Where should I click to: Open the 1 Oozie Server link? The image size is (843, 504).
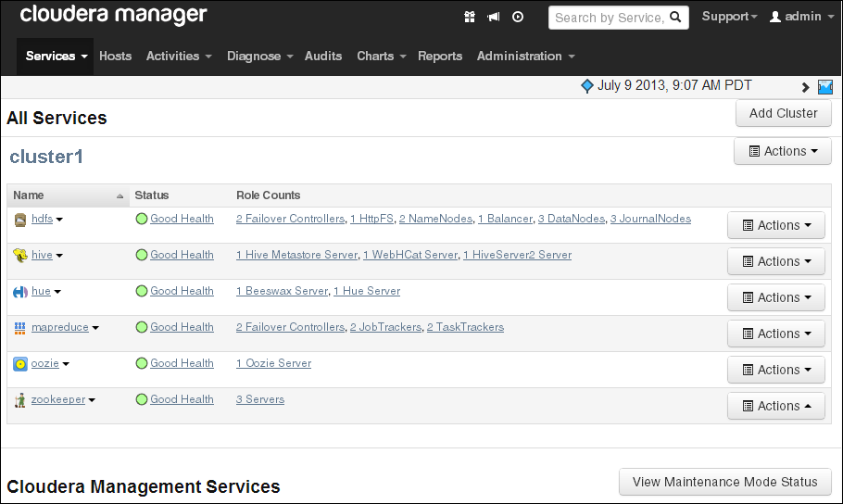coord(273,363)
